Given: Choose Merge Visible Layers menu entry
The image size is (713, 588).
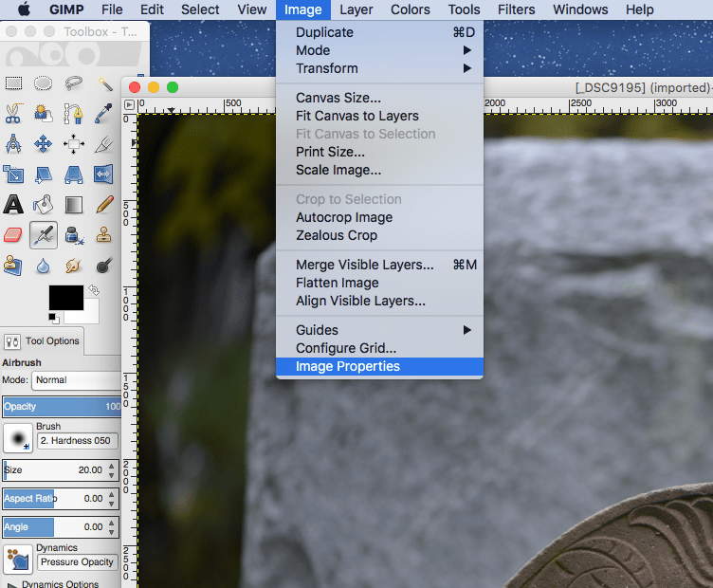Looking at the screenshot, I should coord(379,265).
